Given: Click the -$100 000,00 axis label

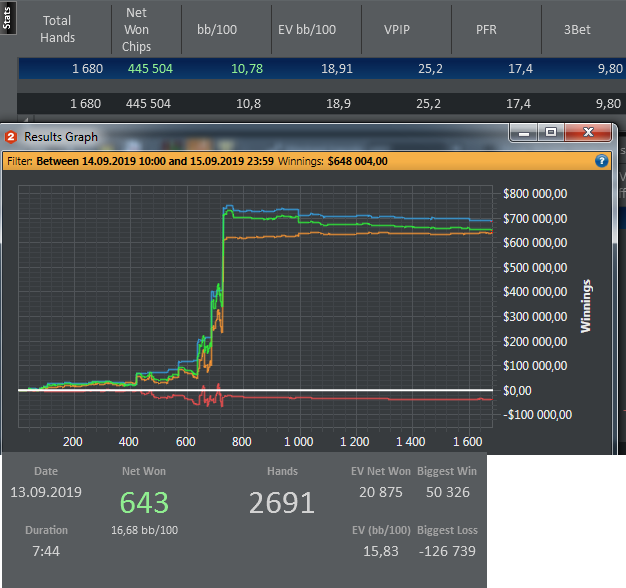Looking at the screenshot, I should [537, 415].
